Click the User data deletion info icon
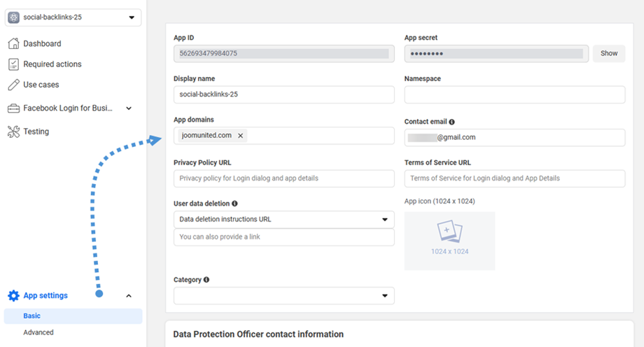644x347 pixels. pyautogui.click(x=234, y=204)
